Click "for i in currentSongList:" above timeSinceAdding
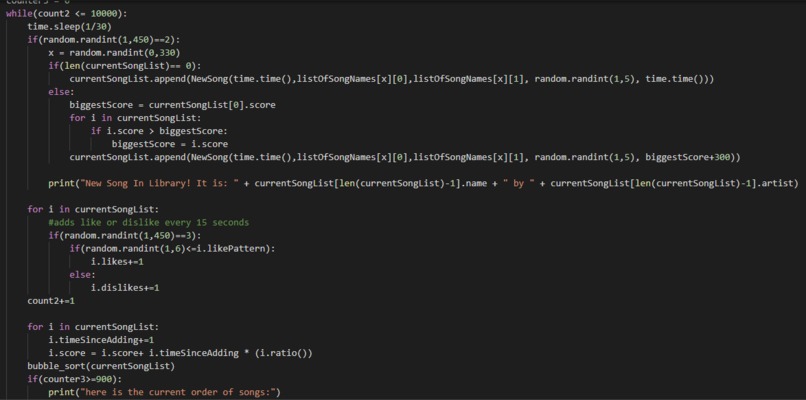The width and height of the screenshot is (806, 400). pyautogui.click(x=93, y=327)
